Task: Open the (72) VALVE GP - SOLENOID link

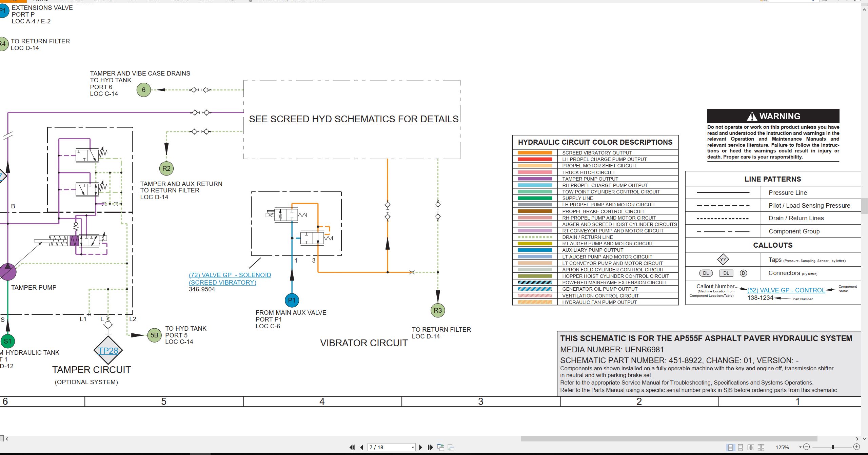Action: pos(230,275)
